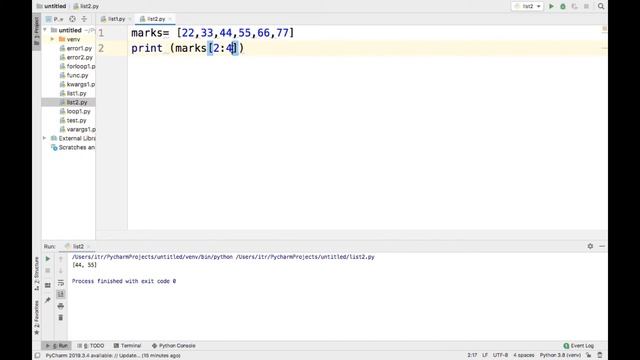Close the list2.py editor tab
Screen dimensions: 640x360
click(170, 19)
